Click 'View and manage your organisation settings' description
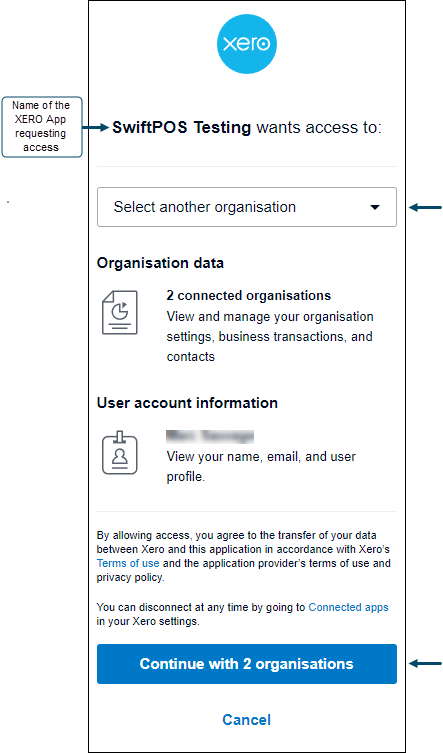 pyautogui.click(x=270, y=337)
